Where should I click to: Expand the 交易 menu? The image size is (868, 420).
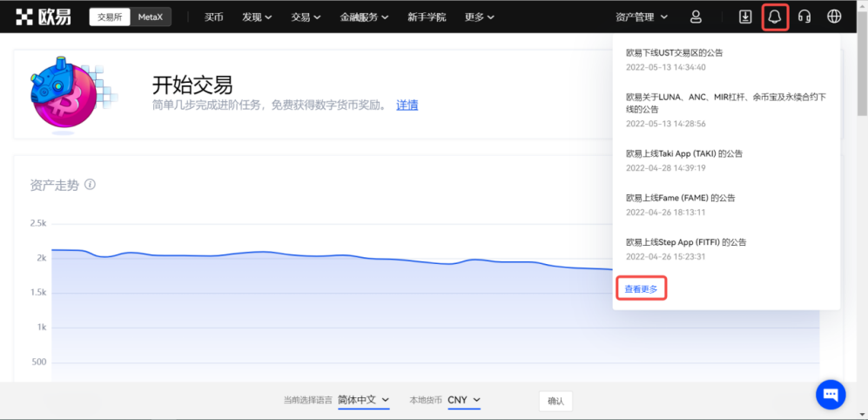click(306, 17)
